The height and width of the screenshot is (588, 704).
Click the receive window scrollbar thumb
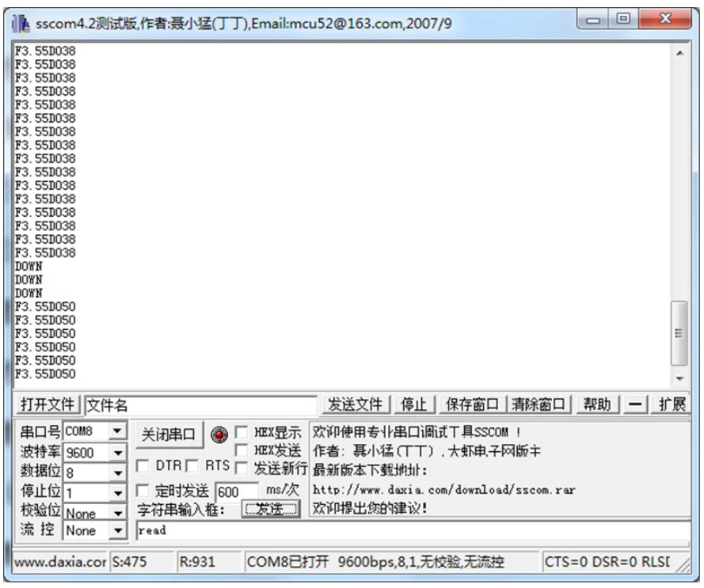pyautogui.click(x=679, y=333)
